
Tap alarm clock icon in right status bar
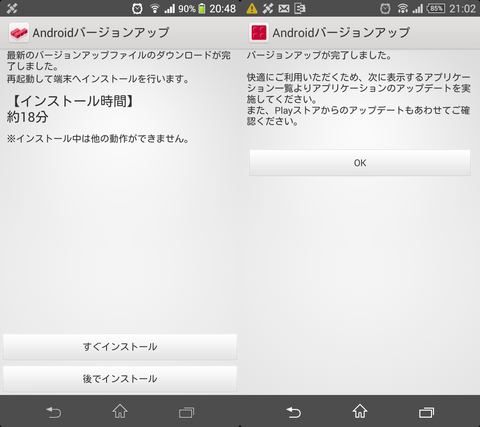[385, 8]
